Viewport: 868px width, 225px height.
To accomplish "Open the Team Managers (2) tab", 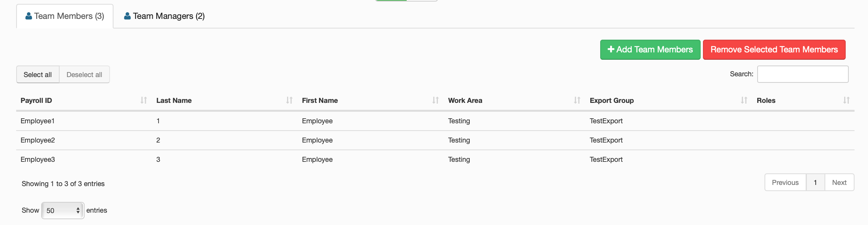I will 164,16.
